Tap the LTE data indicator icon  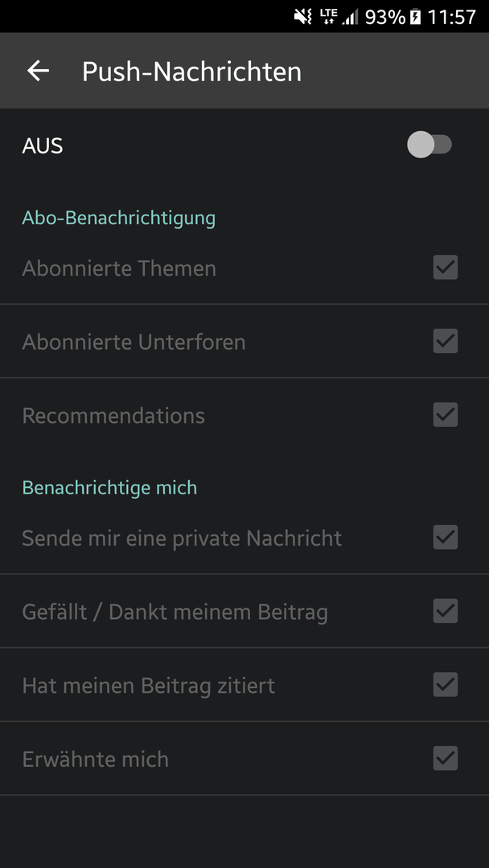327,17
